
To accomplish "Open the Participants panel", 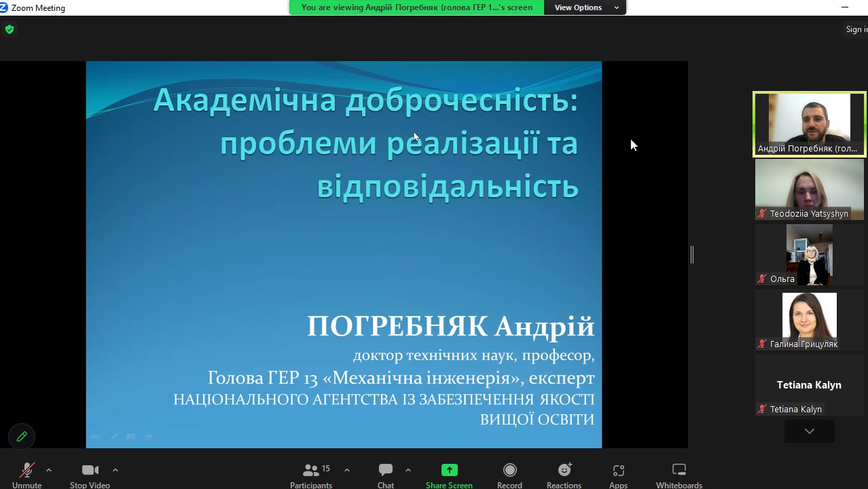I will pos(311,473).
